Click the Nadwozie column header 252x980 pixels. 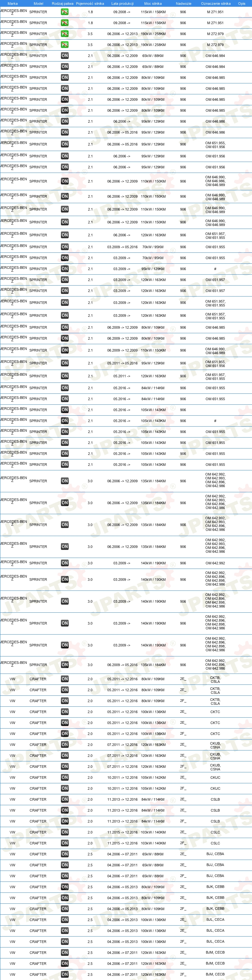pyautogui.click(x=183, y=4)
